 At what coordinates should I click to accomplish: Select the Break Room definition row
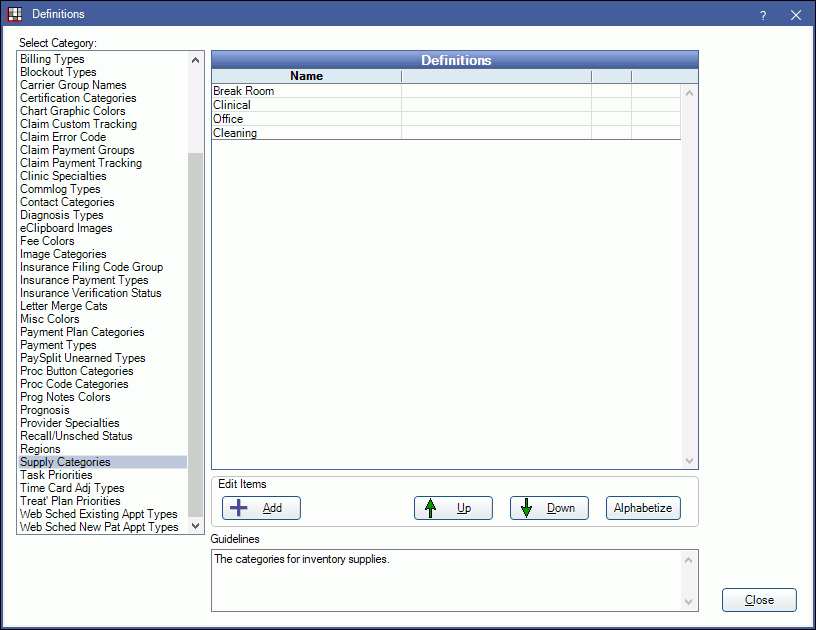tap(446, 91)
